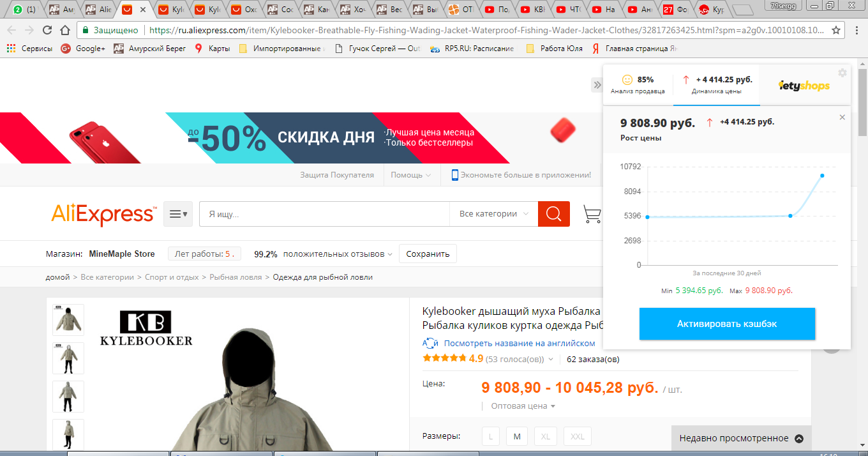The height and width of the screenshot is (456, 868).
Task: Open the Динамика цены tab
Action: pos(716,85)
